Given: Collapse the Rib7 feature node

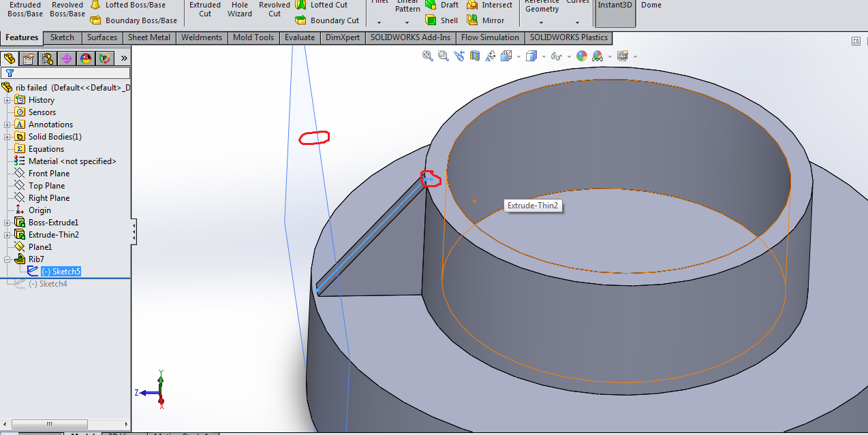Looking at the screenshot, I should tap(7, 259).
